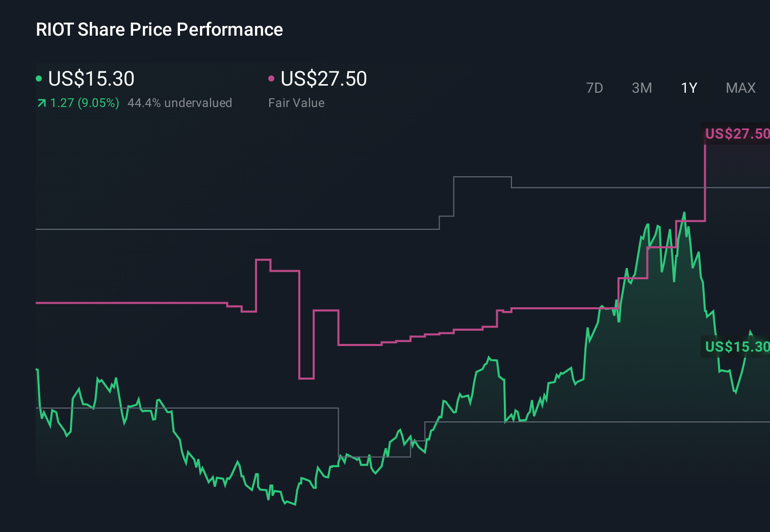This screenshot has height=532, width=770.
Task: Click the green upward trend arrow icon
Action: pyautogui.click(x=41, y=102)
